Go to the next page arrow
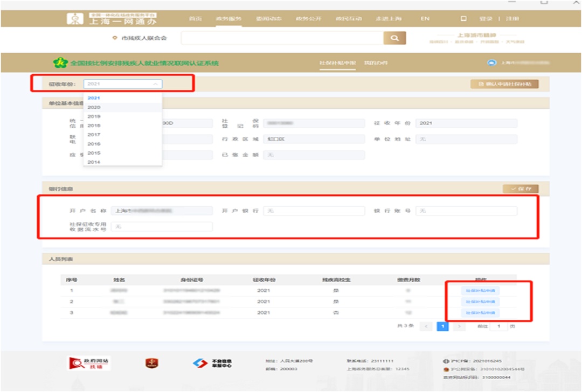 coord(459,326)
